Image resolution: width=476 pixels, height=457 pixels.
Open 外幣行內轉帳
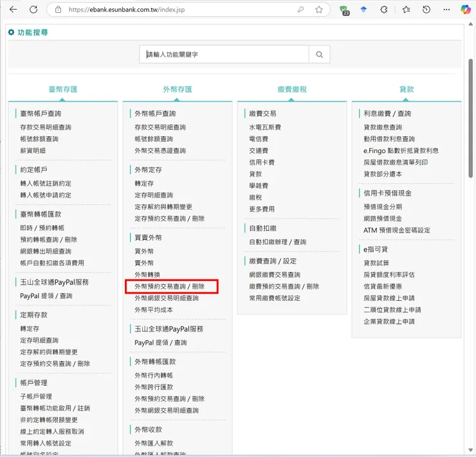[x=154, y=375]
